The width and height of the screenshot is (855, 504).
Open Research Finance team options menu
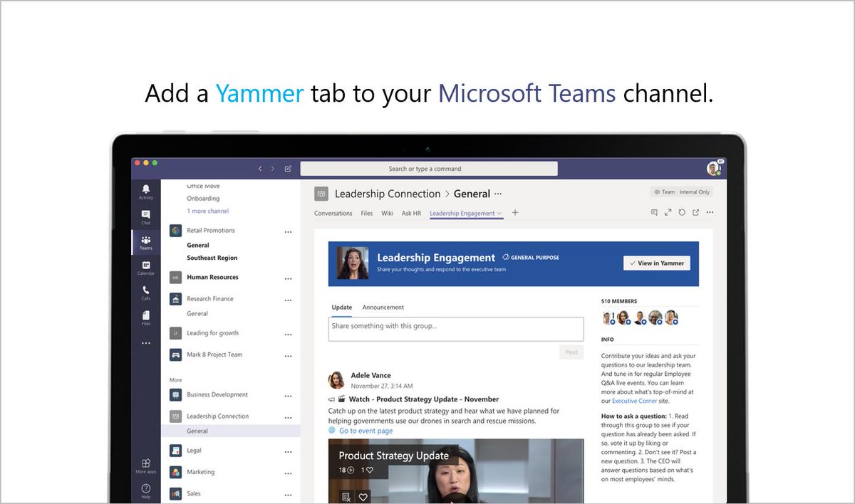coord(288,300)
